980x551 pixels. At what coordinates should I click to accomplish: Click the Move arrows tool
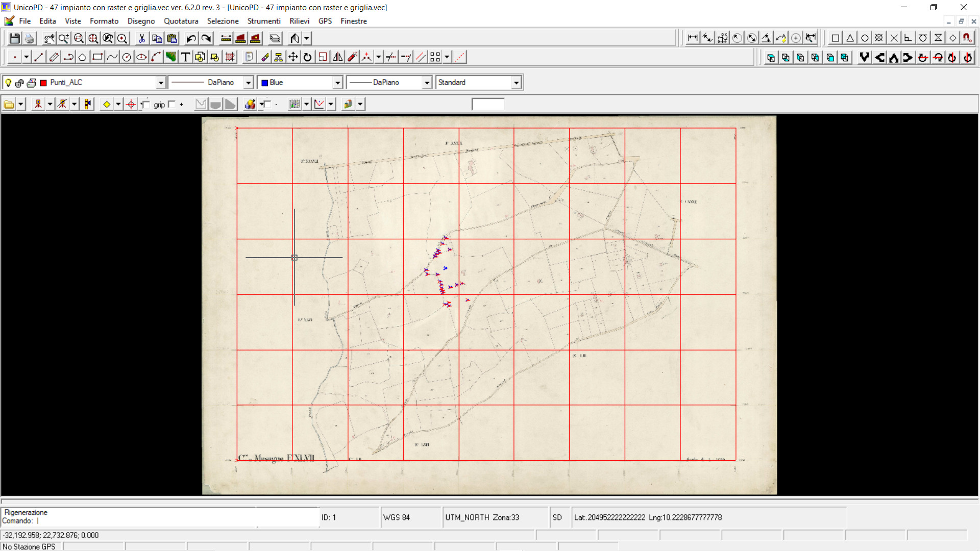click(293, 57)
